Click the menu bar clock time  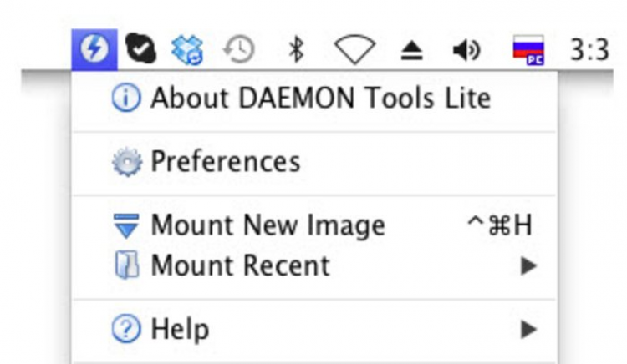click(589, 51)
